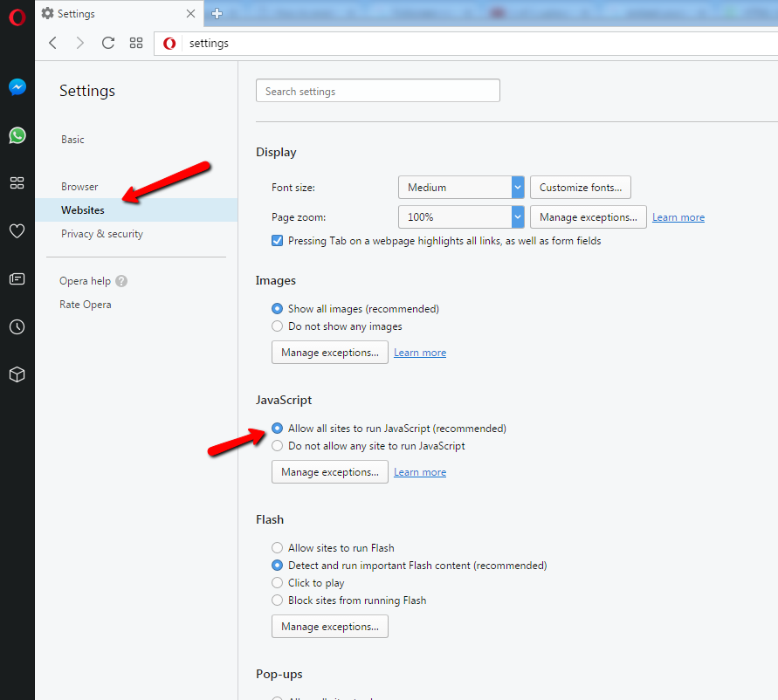Open the Browser settings section
This screenshot has height=700, width=778.
[x=79, y=187]
